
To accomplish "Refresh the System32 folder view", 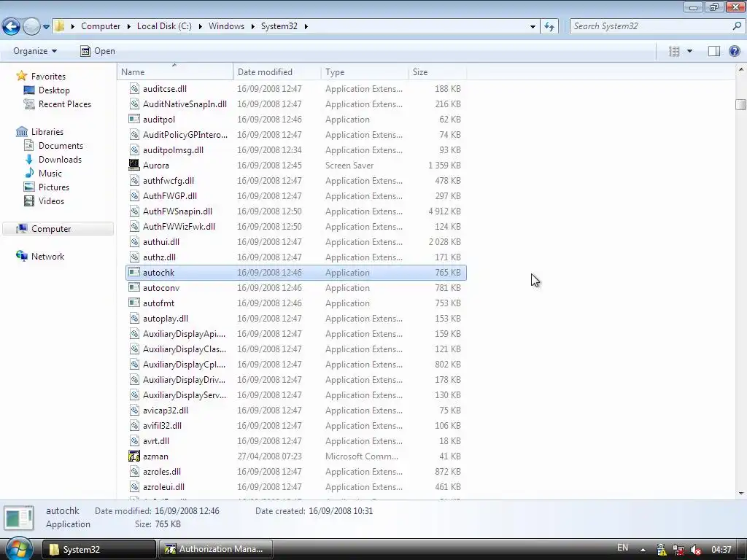I will pyautogui.click(x=549, y=27).
